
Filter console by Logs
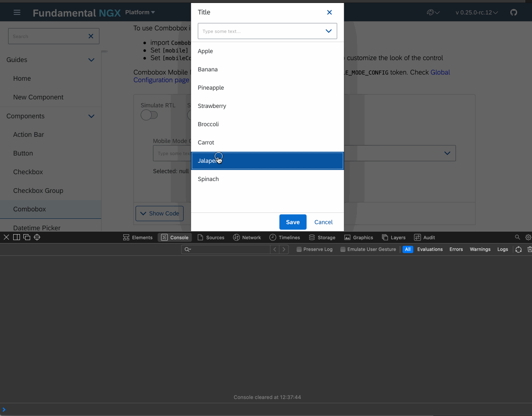503,249
